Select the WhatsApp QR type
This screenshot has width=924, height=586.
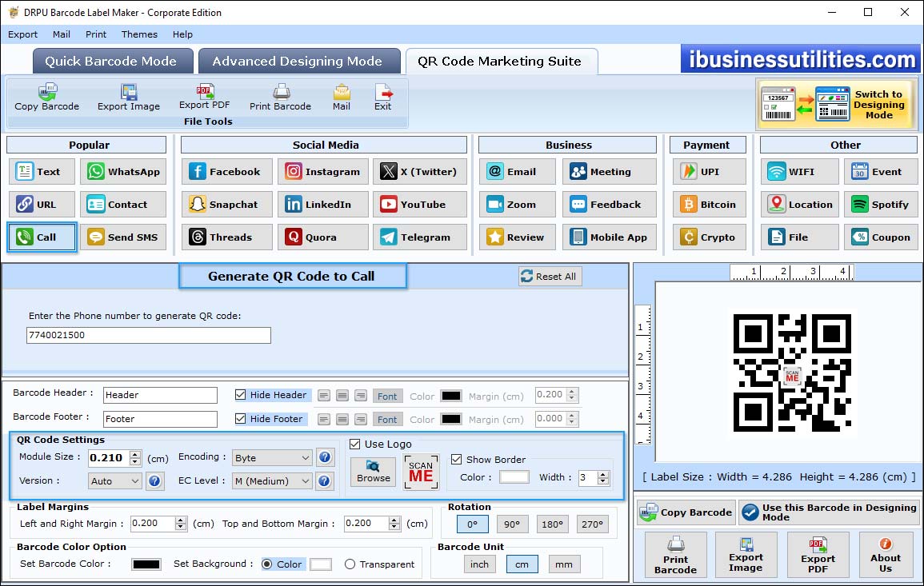click(124, 171)
